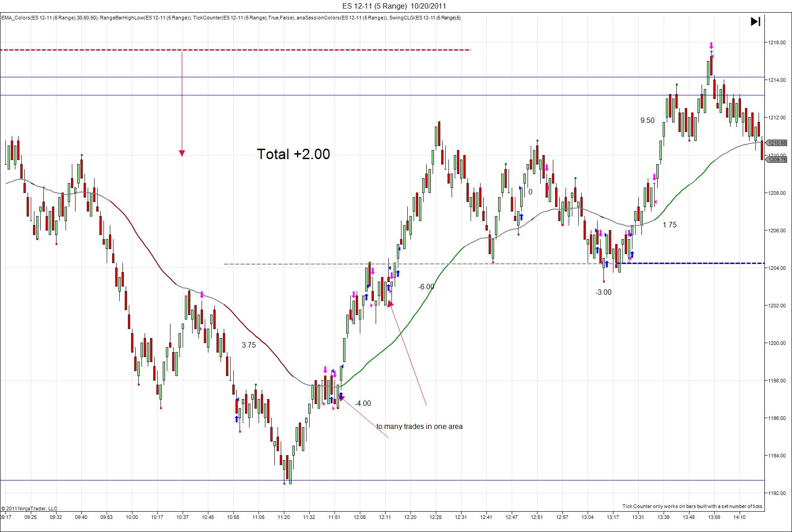Click the 1196.00 price axis label
This screenshot has width=792, height=532.
pyautogui.click(x=776, y=418)
